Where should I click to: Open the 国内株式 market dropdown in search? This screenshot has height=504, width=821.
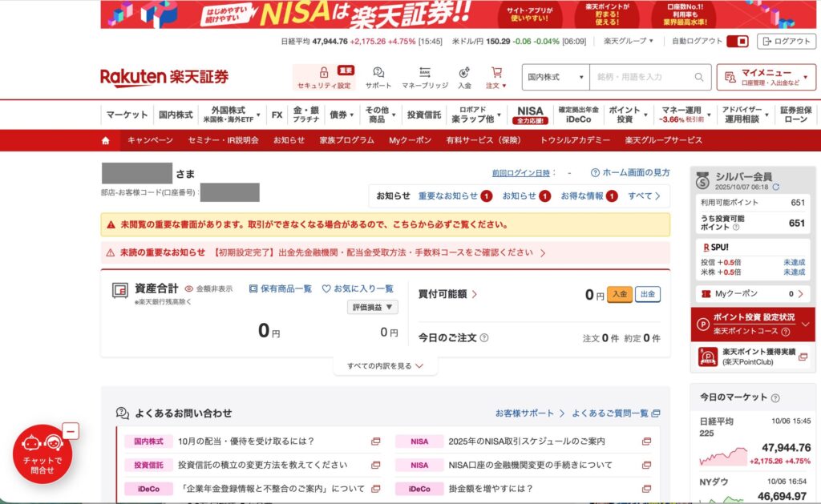556,78
